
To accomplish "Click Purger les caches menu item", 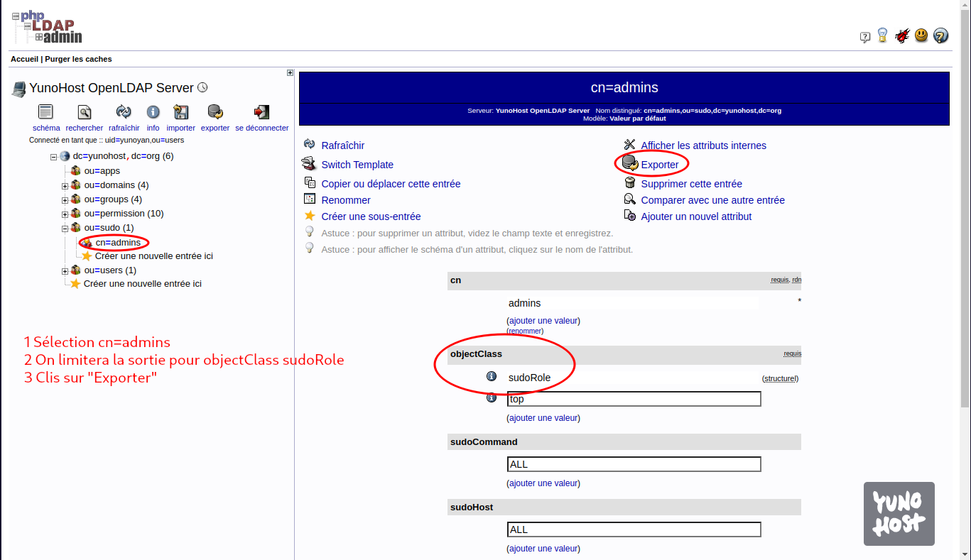I will click(78, 59).
